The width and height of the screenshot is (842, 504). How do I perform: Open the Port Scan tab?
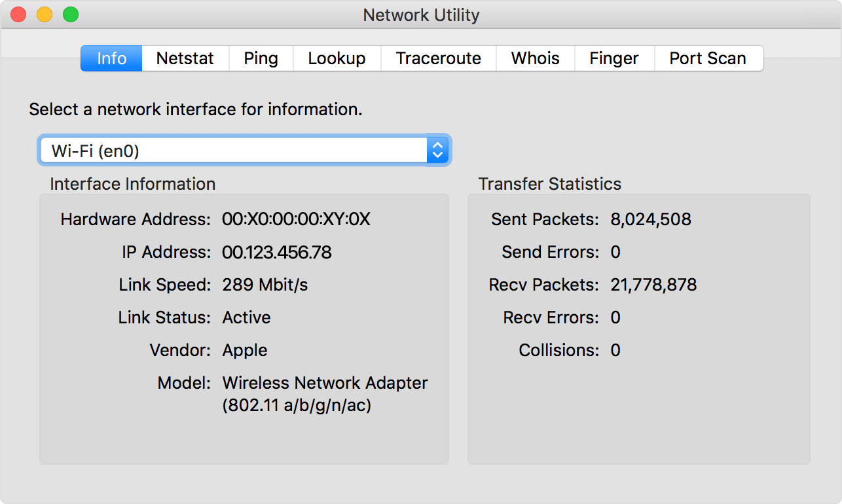tap(708, 58)
